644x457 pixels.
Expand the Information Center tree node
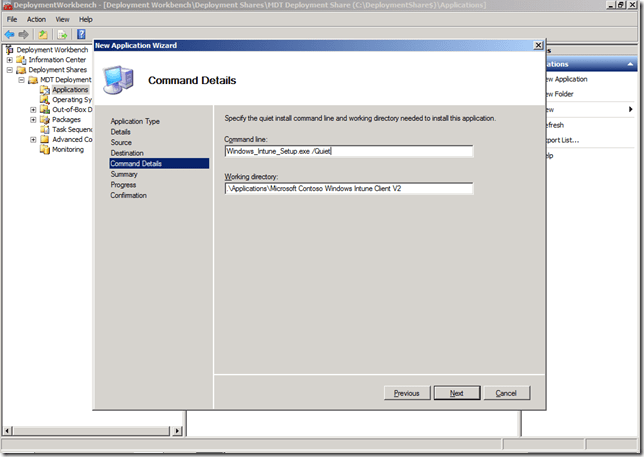(x=10, y=60)
